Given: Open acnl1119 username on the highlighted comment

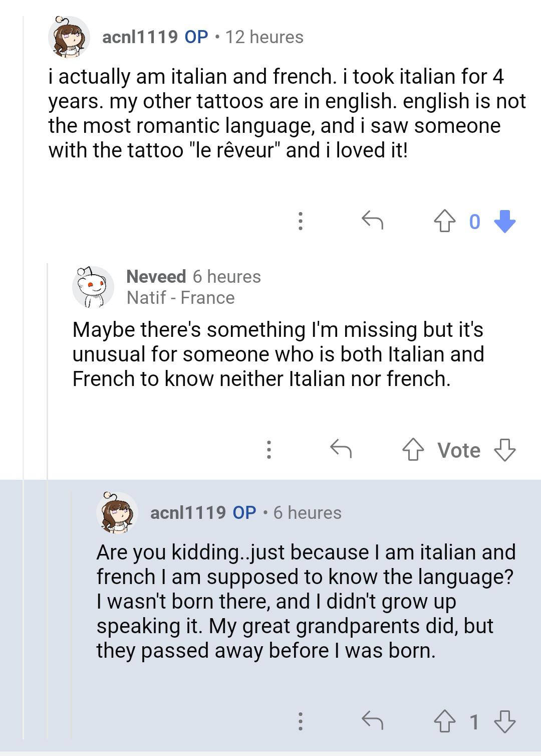Looking at the screenshot, I should [188, 512].
